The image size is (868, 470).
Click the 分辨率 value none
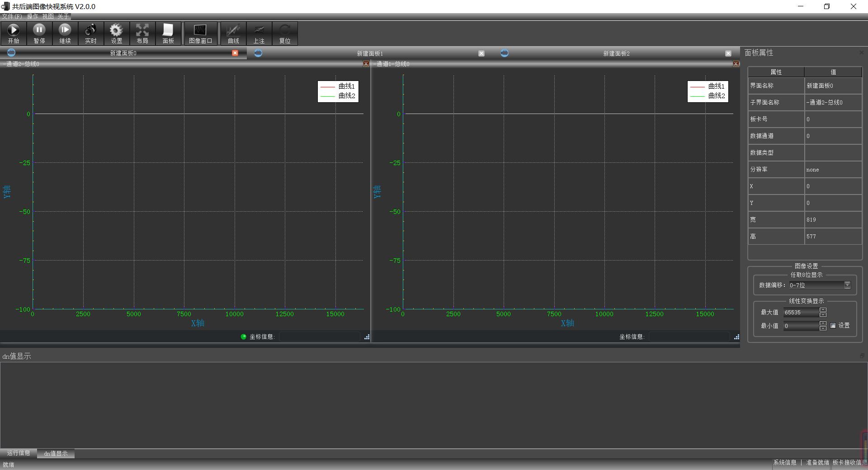[x=833, y=170]
